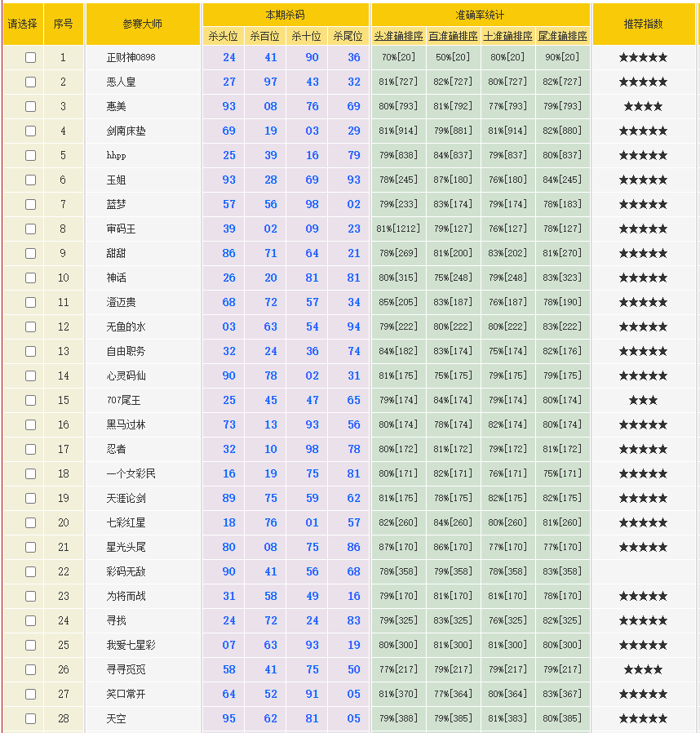Image resolution: width=700 pixels, height=733 pixels.
Task: Click the star rating for 一个女彩民
Action: (x=643, y=473)
